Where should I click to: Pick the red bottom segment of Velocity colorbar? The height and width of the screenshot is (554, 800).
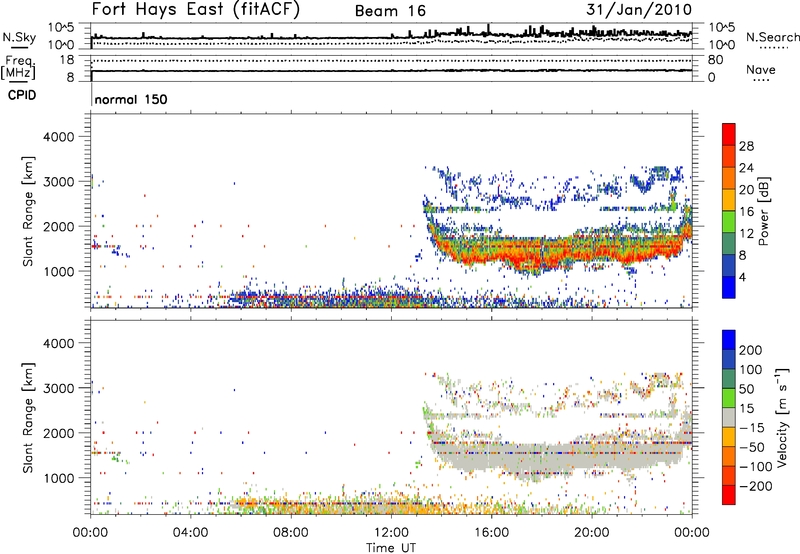pos(729,495)
